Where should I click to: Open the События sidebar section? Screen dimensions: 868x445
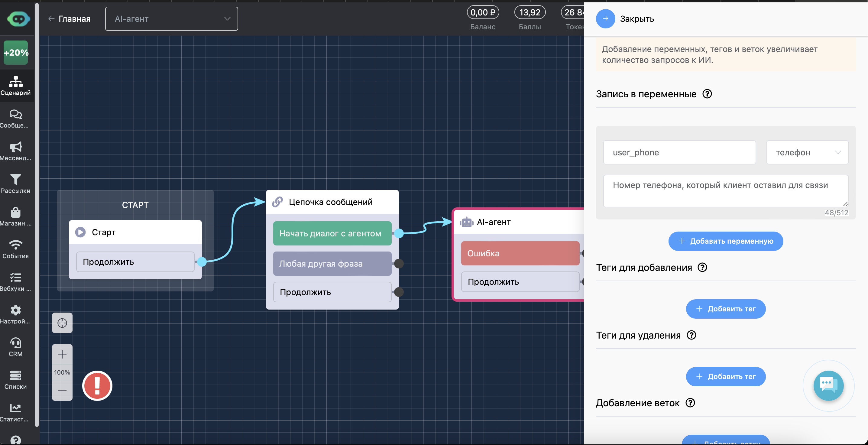click(15, 249)
